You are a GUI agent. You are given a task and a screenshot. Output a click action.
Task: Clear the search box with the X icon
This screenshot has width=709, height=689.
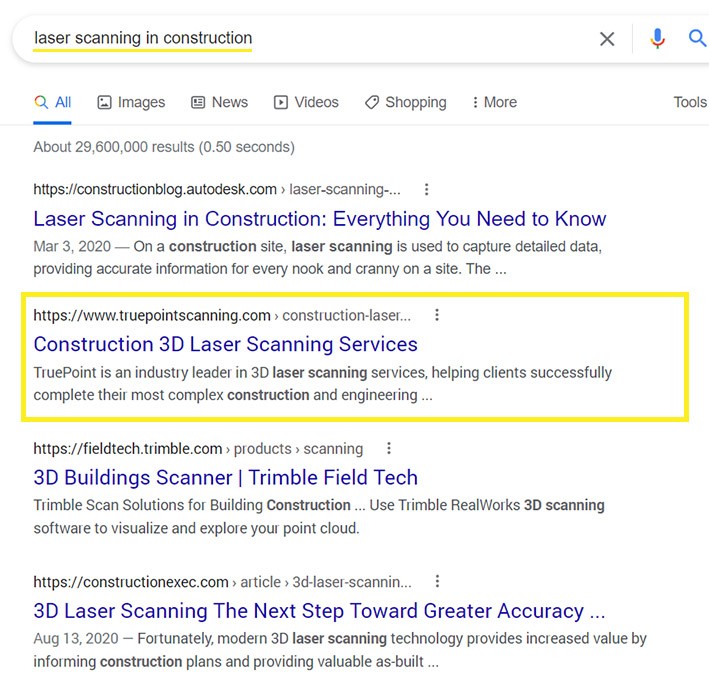pyautogui.click(x=607, y=39)
